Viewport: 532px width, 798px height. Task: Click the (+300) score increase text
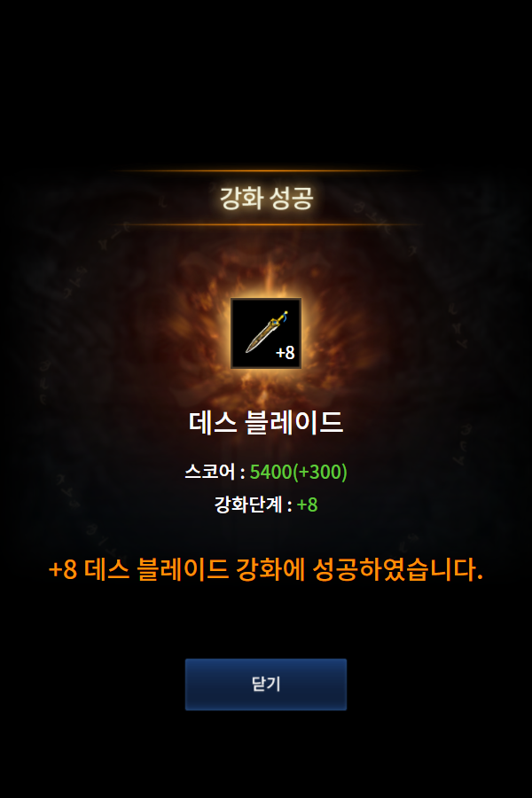point(320,472)
